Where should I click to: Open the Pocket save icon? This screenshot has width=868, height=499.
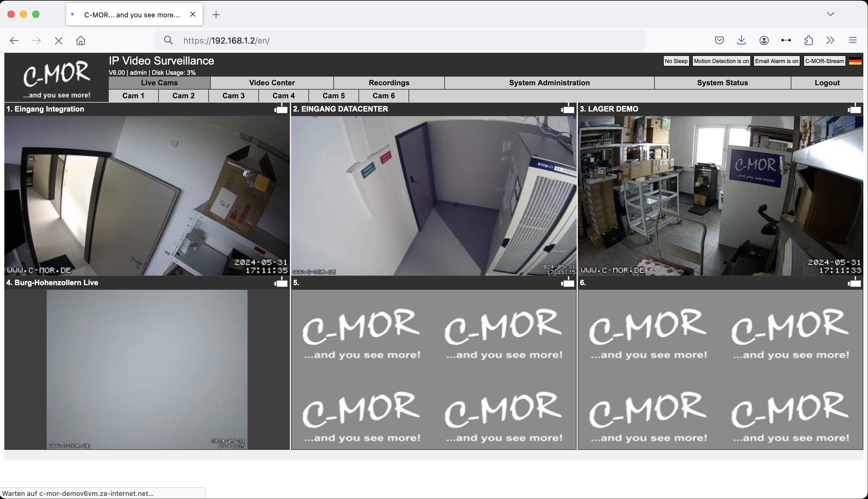coord(719,40)
